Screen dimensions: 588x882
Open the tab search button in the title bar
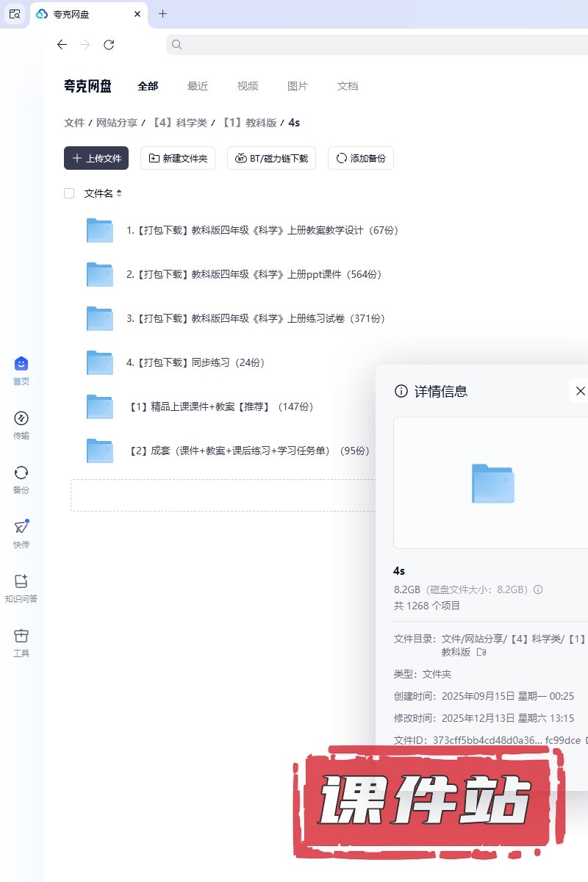coord(15,13)
